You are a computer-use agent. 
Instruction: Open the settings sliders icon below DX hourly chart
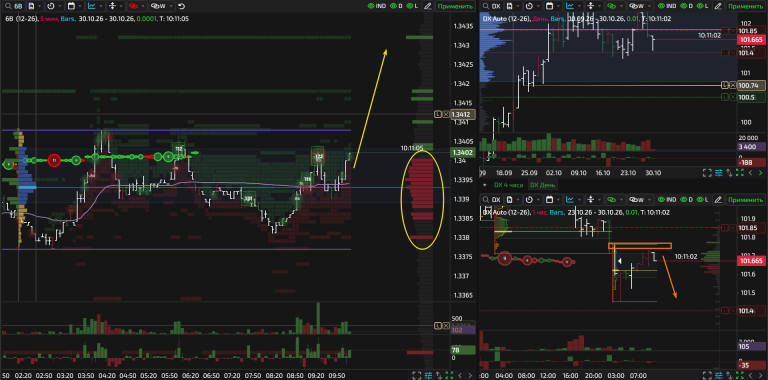pos(719,375)
